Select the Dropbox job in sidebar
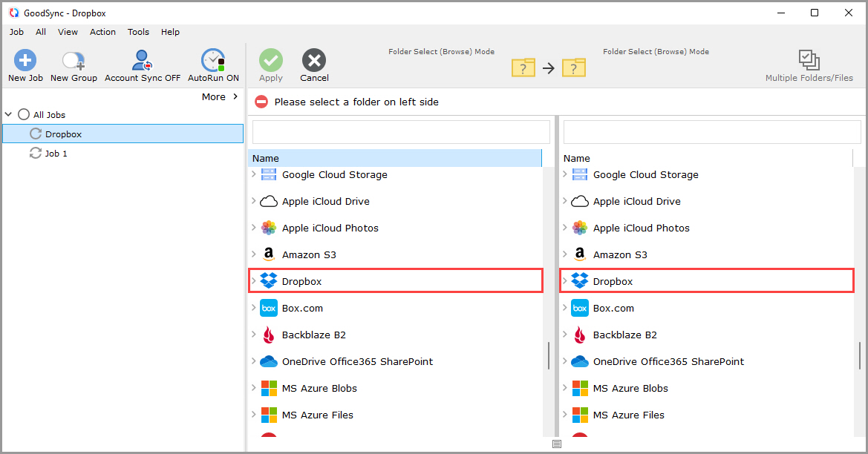This screenshot has height=454, width=868. [123, 134]
